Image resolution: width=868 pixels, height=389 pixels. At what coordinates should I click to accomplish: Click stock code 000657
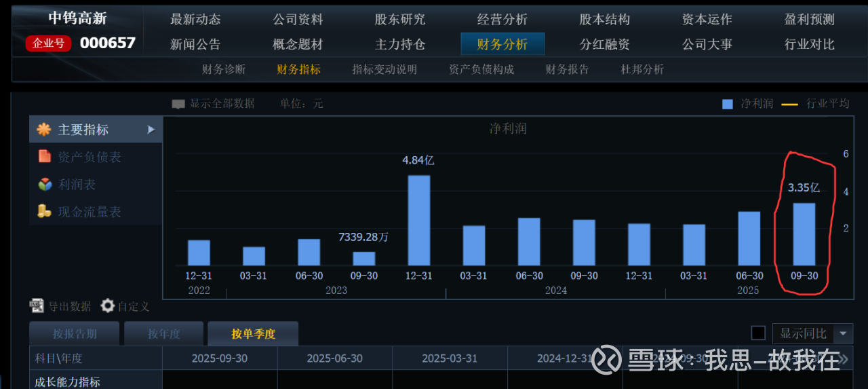click(x=108, y=43)
